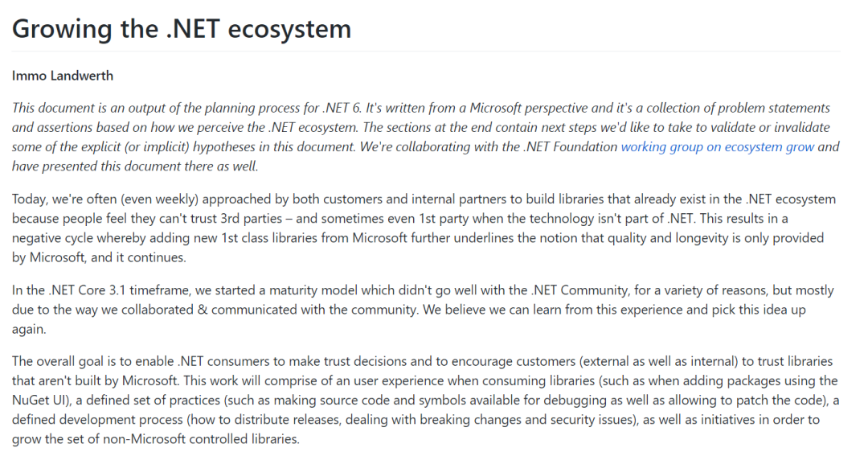868x452 pixels.
Task: Click the paragraph starting 'In the .NET Core 3.1'
Action: pos(423,310)
